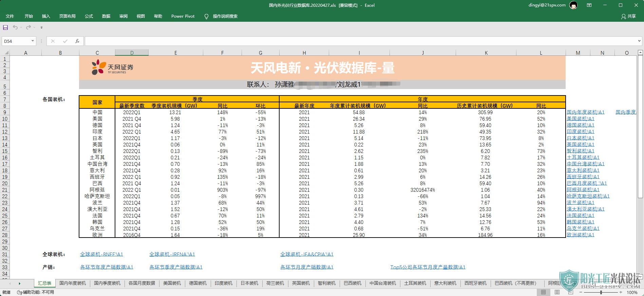Open the 哈萨克斯坦装机!A1 hyperlink

point(588,196)
